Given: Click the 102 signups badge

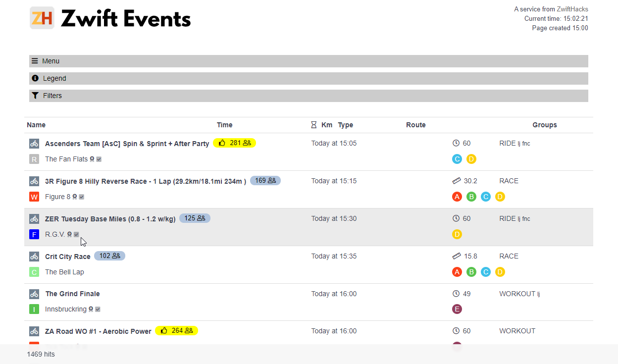Looking at the screenshot, I should [109, 256].
